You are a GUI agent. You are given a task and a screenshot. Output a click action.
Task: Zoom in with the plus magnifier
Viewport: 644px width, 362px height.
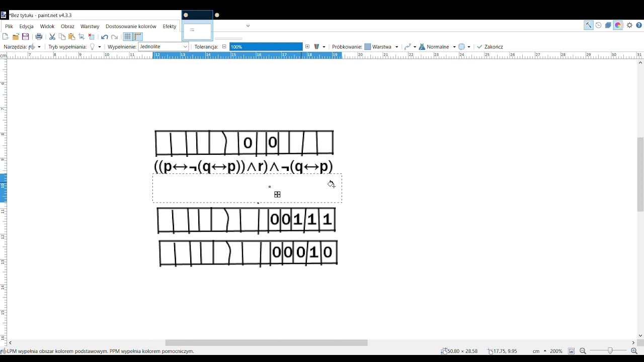click(634, 351)
